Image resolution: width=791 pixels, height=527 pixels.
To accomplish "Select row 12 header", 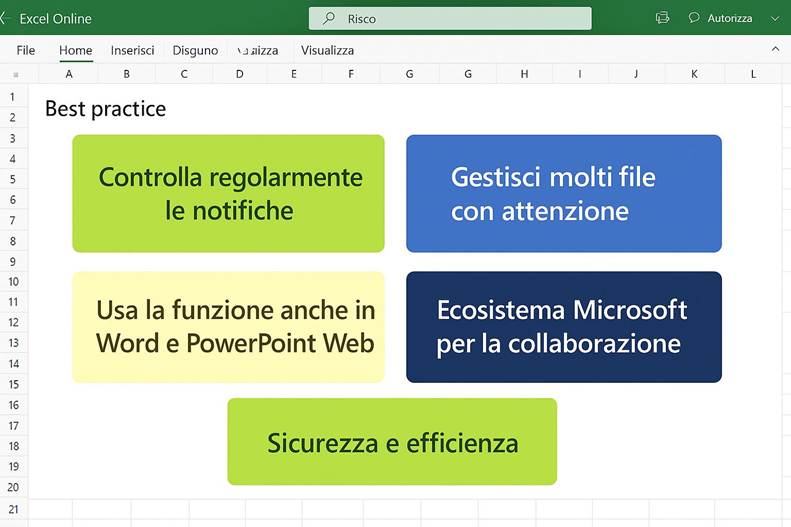I will (x=14, y=323).
